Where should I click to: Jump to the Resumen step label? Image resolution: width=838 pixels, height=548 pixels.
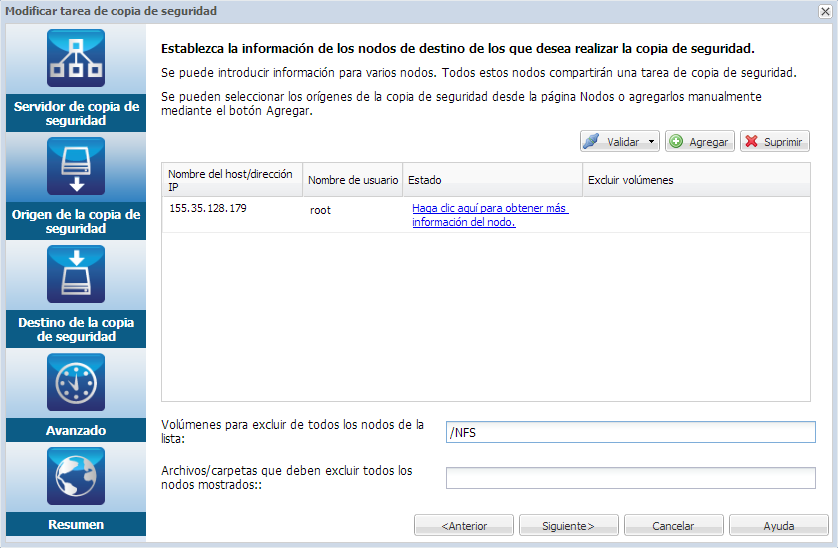[76, 524]
